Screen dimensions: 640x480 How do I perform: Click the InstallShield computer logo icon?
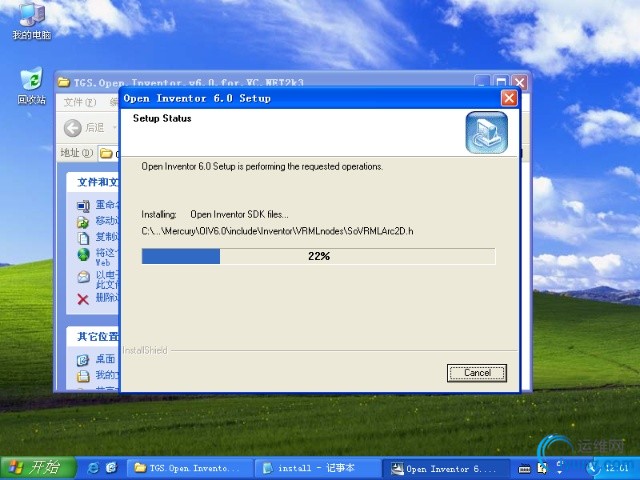487,133
